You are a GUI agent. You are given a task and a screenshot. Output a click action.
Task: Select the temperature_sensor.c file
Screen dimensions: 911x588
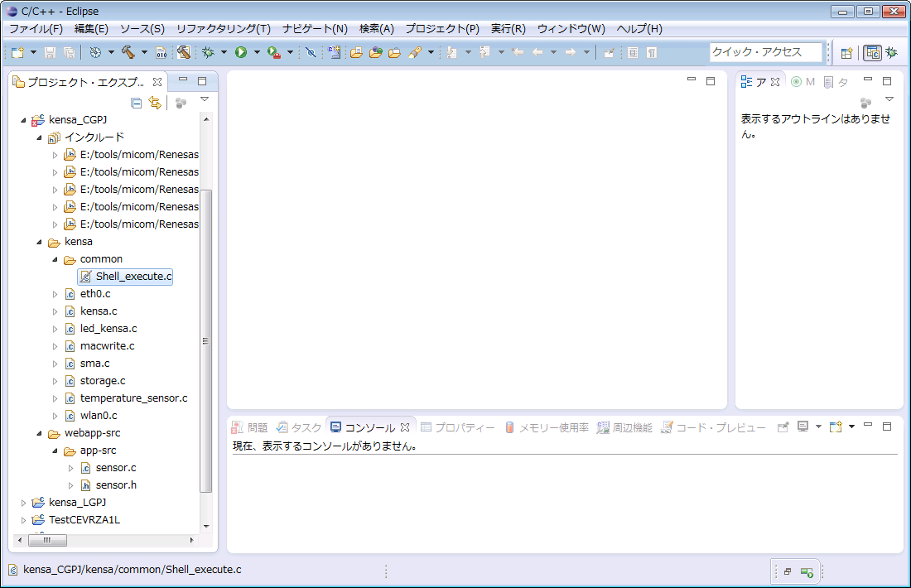(133, 398)
